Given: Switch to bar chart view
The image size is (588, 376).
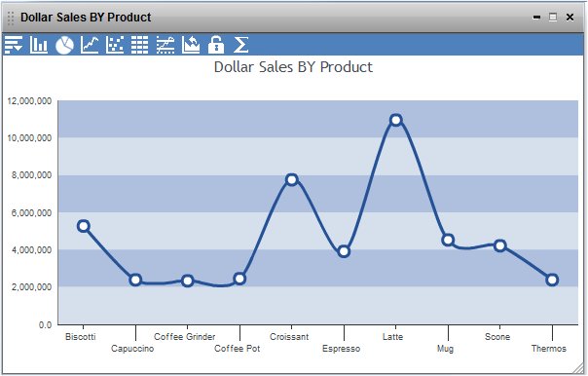Looking at the screenshot, I should click(39, 45).
